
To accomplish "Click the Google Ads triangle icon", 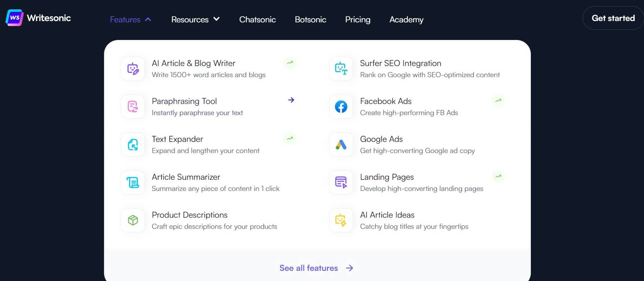I will pyautogui.click(x=341, y=144).
